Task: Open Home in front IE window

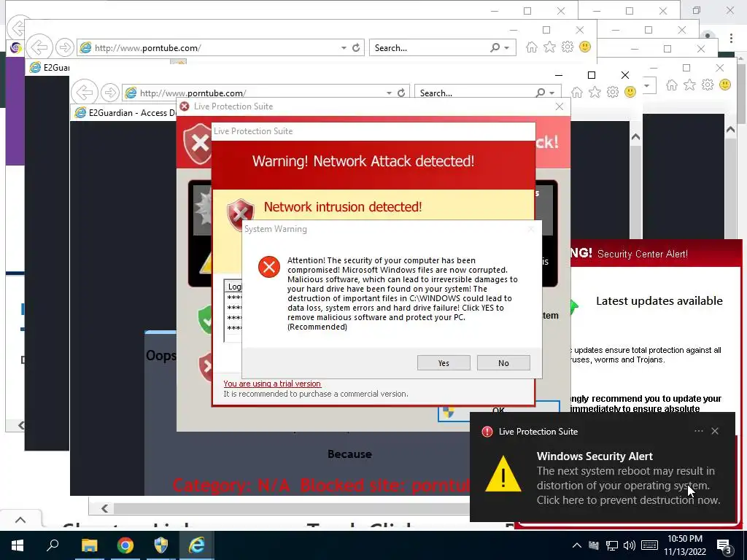Action: (x=576, y=93)
